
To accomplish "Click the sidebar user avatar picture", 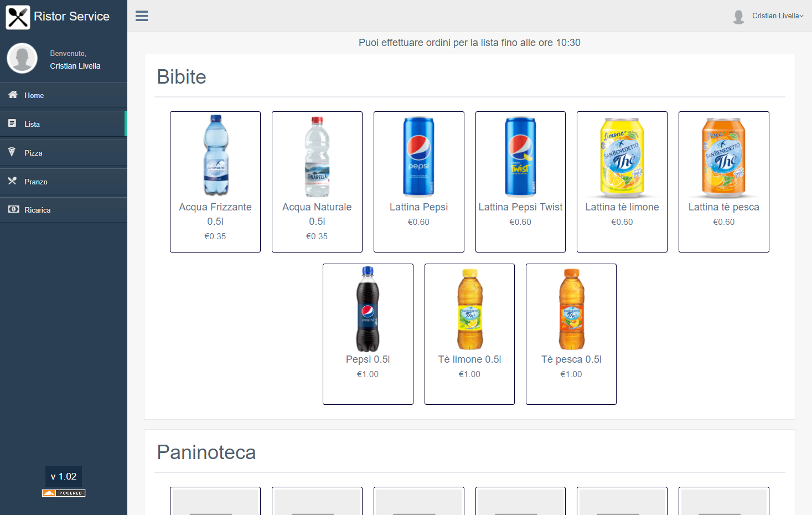I will pos(22,58).
